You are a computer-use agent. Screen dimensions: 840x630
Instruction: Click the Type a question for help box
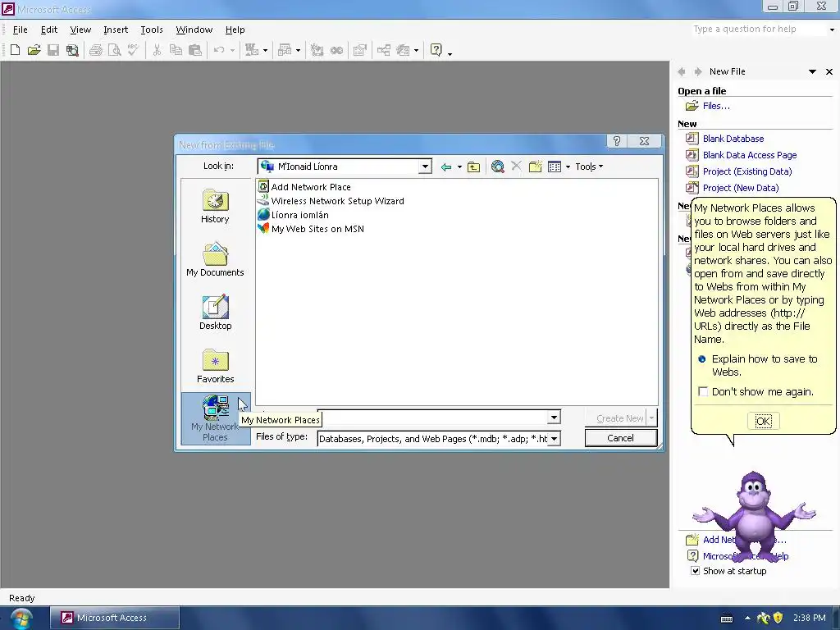pyautogui.click(x=759, y=29)
